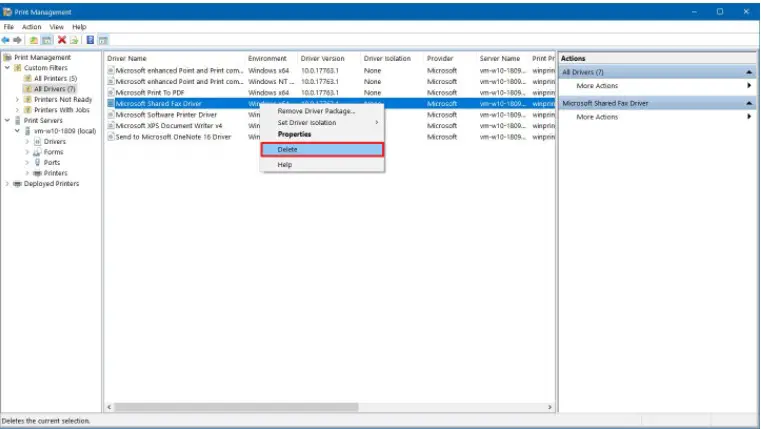Click the Printers node icon under server
761x429 pixels.
pyautogui.click(x=37, y=173)
